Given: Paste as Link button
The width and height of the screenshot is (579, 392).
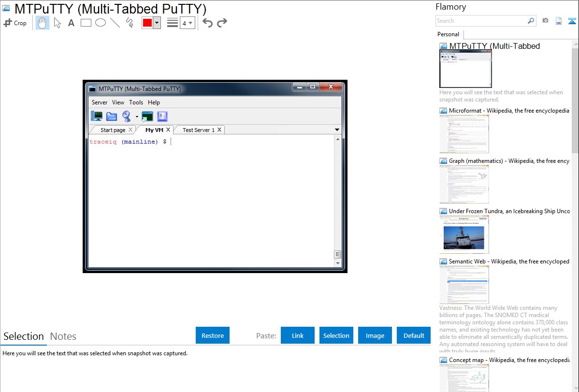Looking at the screenshot, I should click(x=298, y=335).
